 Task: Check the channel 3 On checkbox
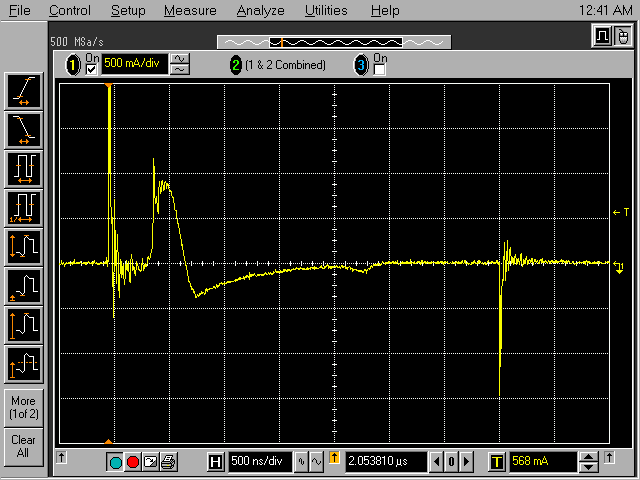379,69
